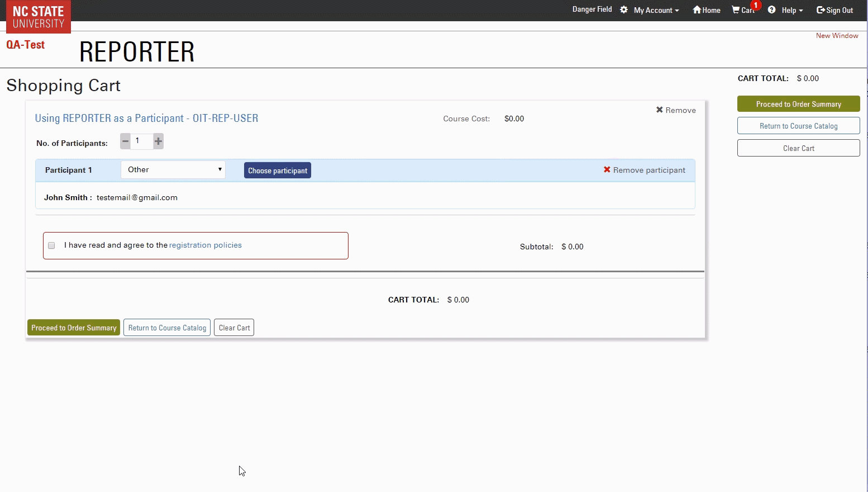
Task: Click bottom Clear Cart button
Action: [234, 328]
